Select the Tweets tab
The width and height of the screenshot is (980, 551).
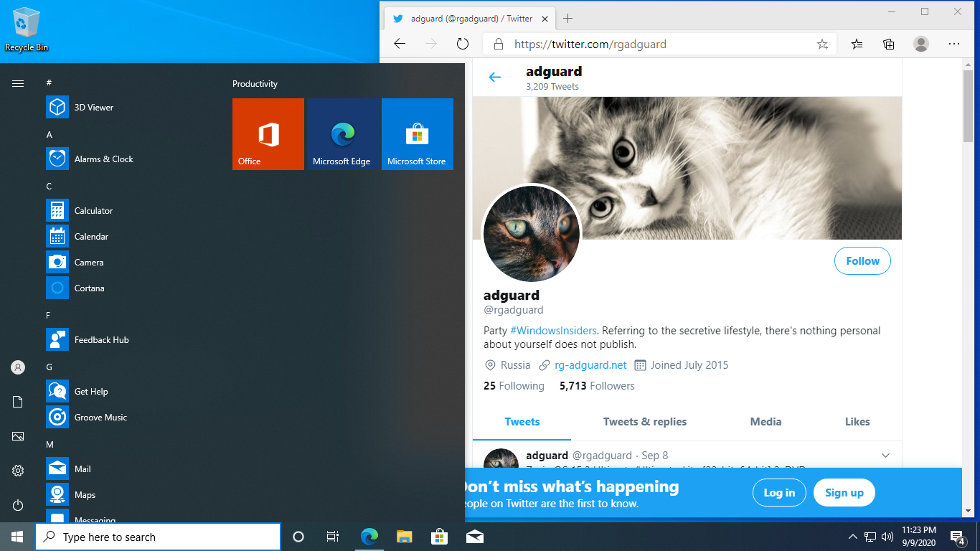[x=522, y=422]
